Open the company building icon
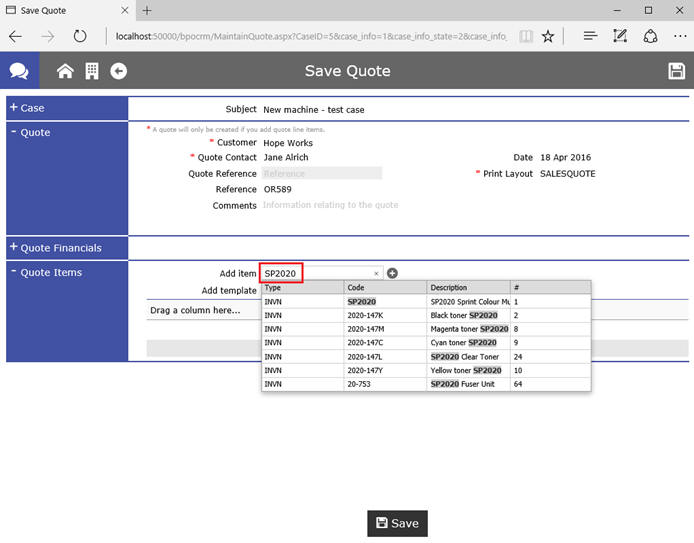The height and width of the screenshot is (543, 694). click(x=91, y=71)
